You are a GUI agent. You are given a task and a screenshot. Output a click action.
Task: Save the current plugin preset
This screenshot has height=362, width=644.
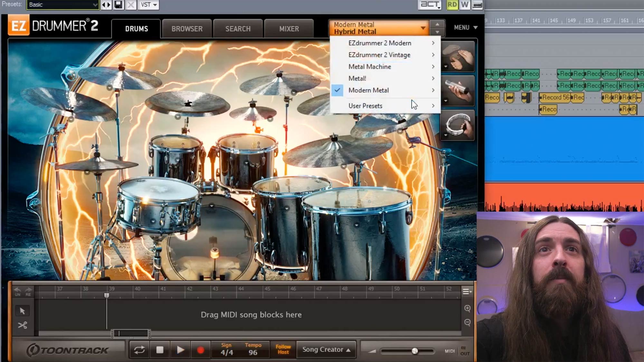click(118, 5)
